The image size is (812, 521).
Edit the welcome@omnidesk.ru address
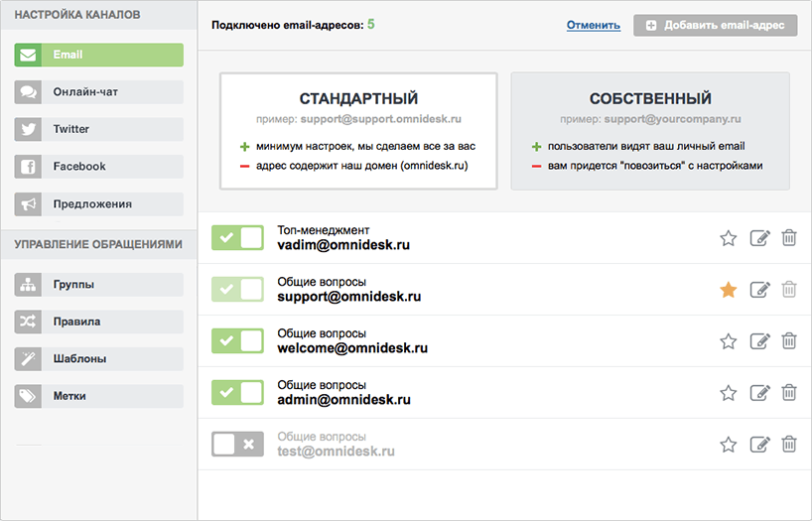click(759, 341)
